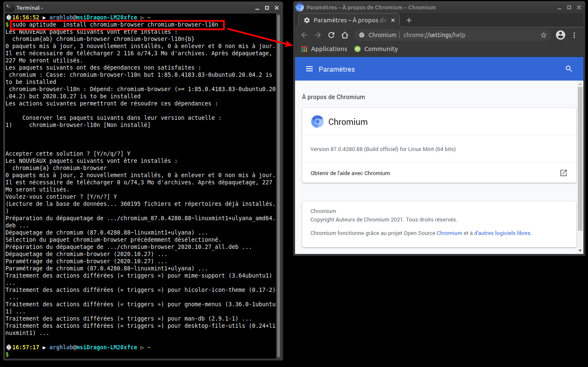Click the green Community bookmark icon
The image size is (588, 367).
click(x=358, y=49)
